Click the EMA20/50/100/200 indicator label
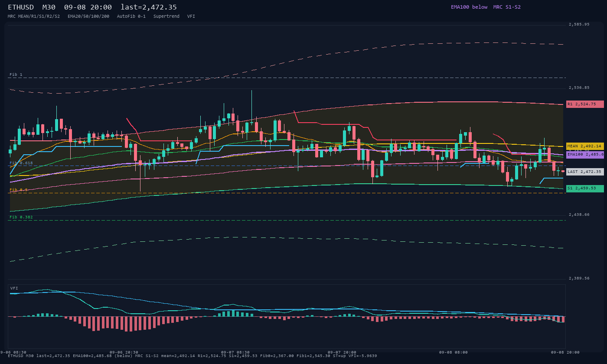 tap(88, 16)
